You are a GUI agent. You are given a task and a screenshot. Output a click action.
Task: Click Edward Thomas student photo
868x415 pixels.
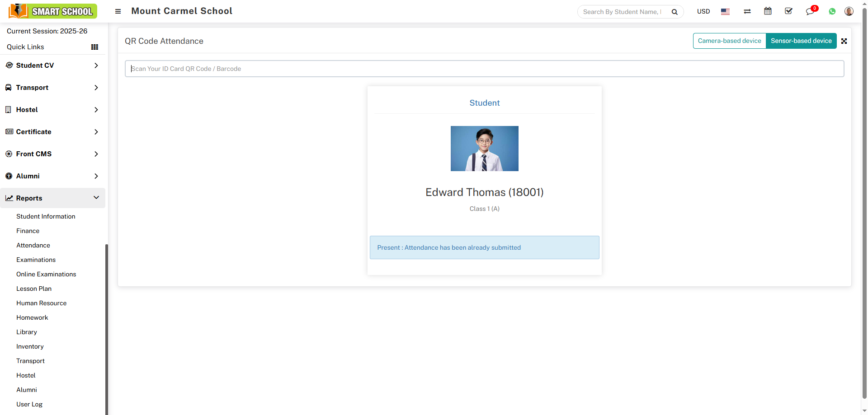point(484,149)
